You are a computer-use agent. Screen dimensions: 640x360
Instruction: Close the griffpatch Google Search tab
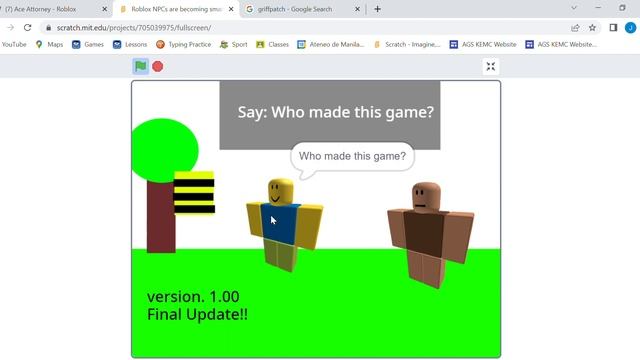(x=357, y=9)
